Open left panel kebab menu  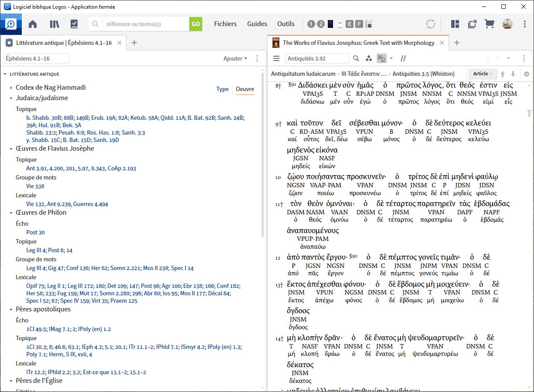(257, 58)
